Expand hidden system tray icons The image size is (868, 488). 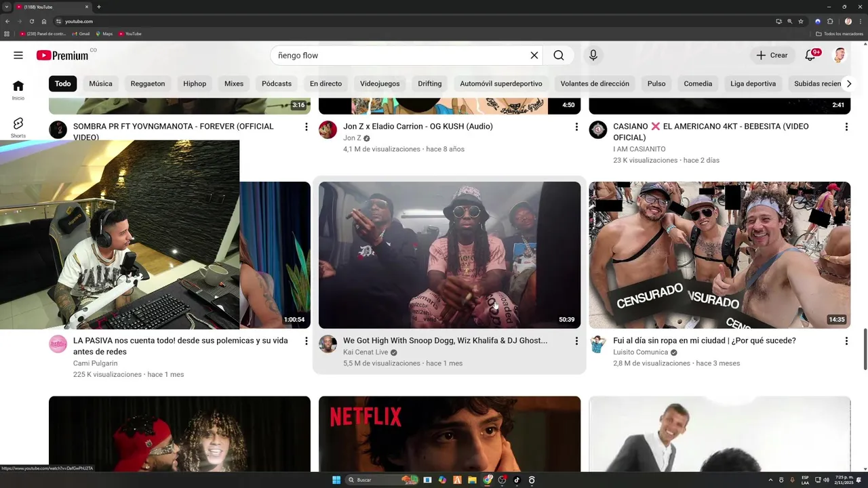(770, 480)
